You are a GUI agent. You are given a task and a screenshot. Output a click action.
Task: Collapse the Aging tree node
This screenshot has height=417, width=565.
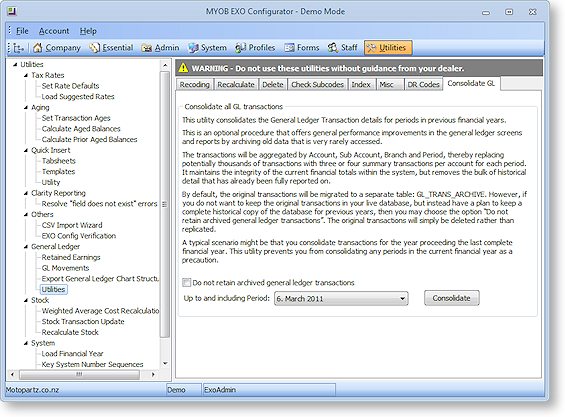point(26,107)
